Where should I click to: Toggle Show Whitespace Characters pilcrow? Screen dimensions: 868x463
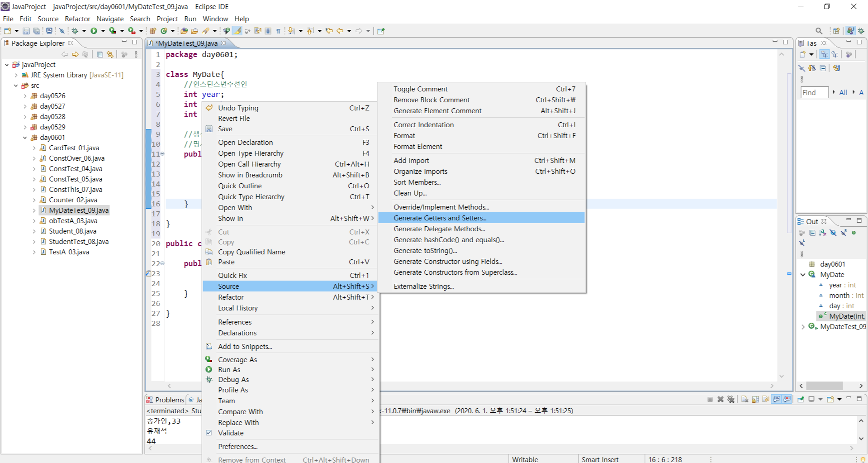[x=278, y=31]
